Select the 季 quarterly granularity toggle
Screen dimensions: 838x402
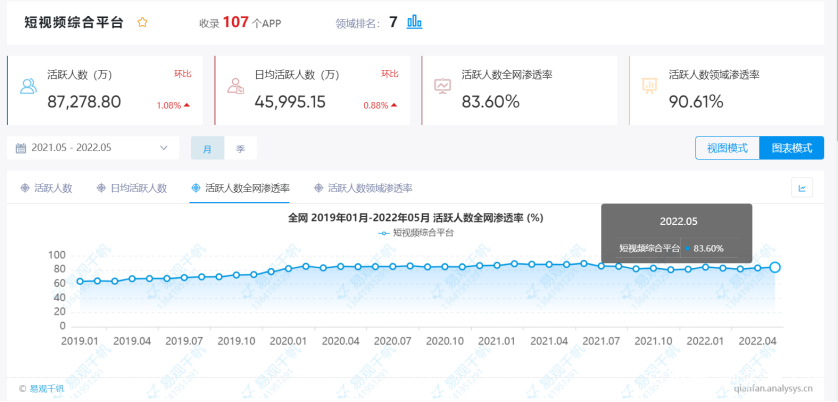click(240, 149)
